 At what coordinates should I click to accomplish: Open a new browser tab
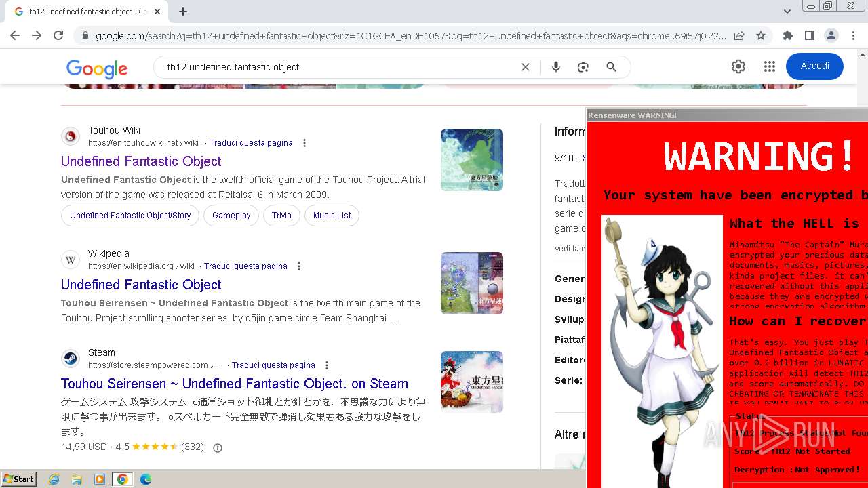183,12
